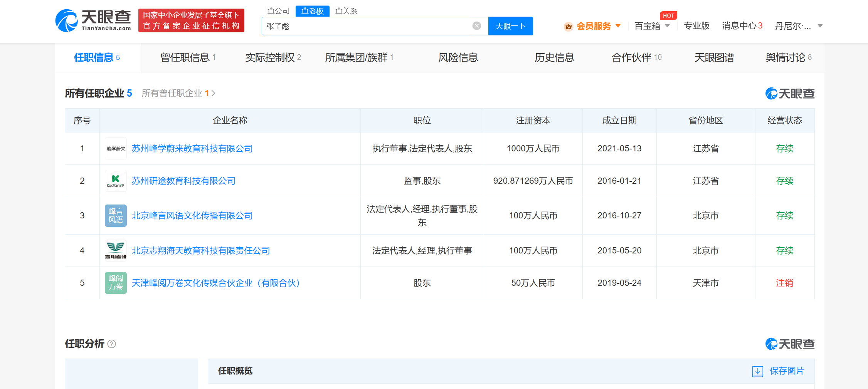Viewport: 868px width, 389px height.
Task: Click the VIP crown icon beside 会员服务
Action: [569, 26]
